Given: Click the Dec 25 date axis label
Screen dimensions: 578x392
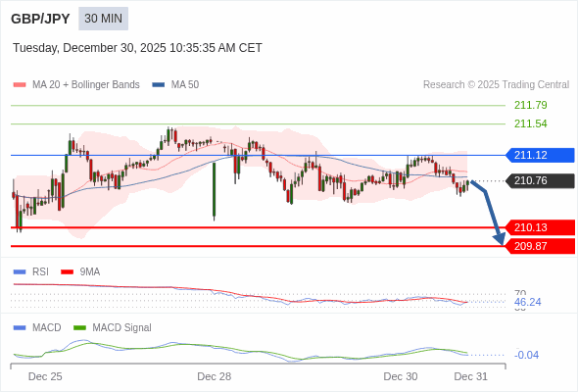Looking at the screenshot, I should (45, 376).
